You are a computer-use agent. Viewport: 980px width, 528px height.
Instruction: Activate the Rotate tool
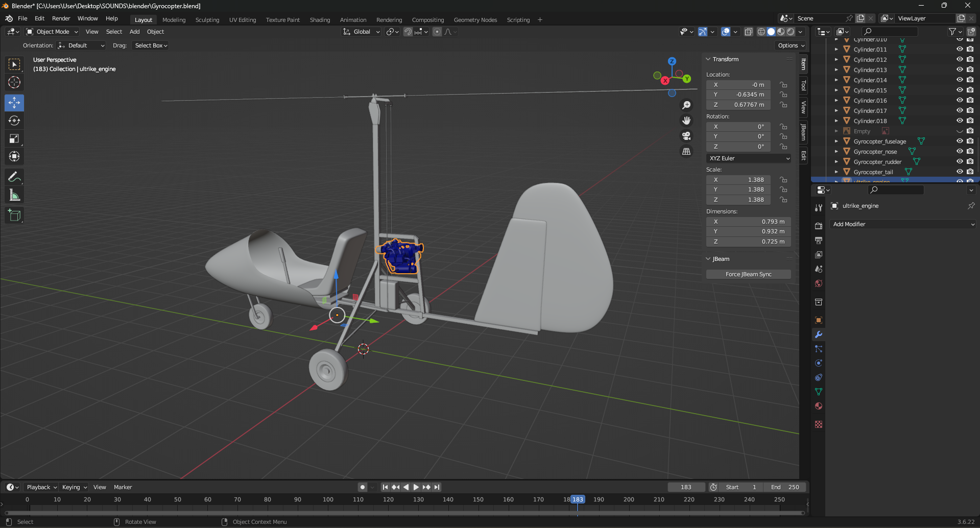pyautogui.click(x=14, y=121)
